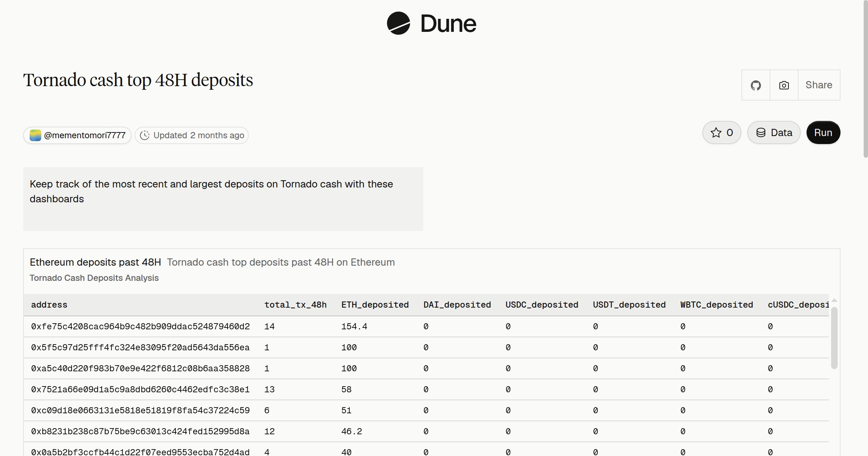Open @mementomori7777 profile link

77,135
